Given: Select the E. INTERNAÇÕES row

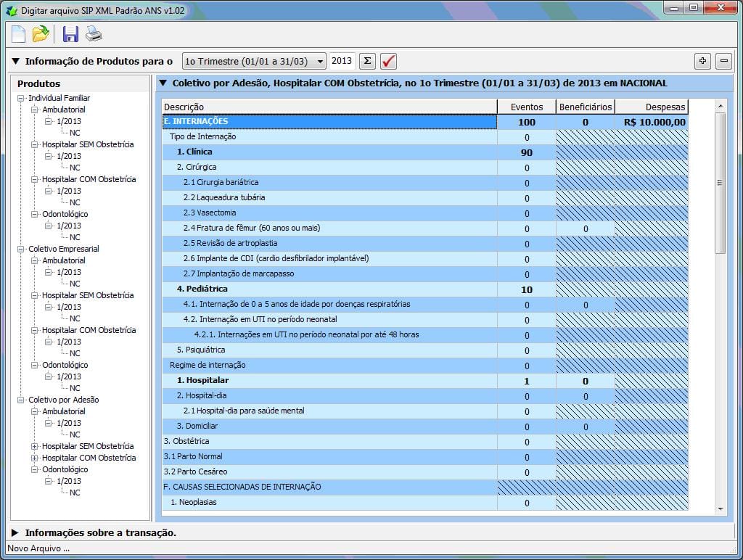Looking at the screenshot, I should (329, 122).
